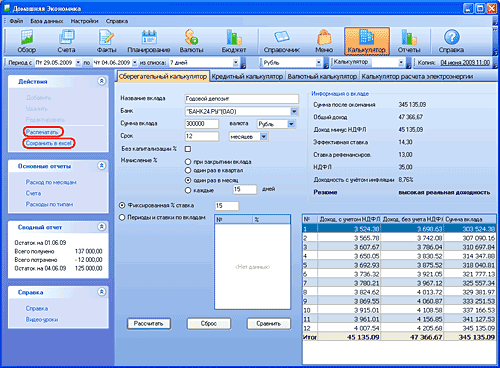The image size is (500, 368).
Task: Select row 6 in results table
Action: click(x=399, y=274)
